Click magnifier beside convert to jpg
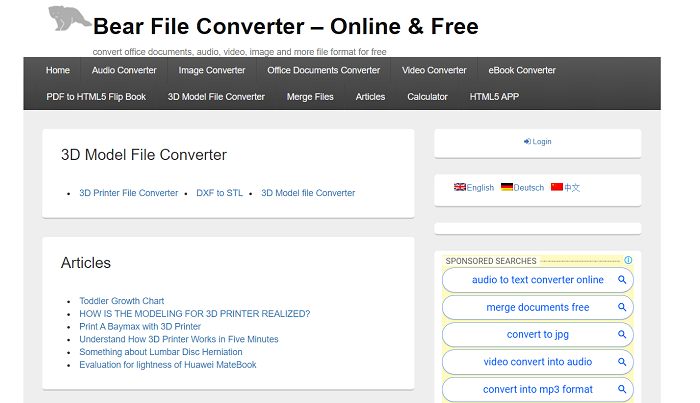The width and height of the screenshot is (700, 403). [622, 334]
